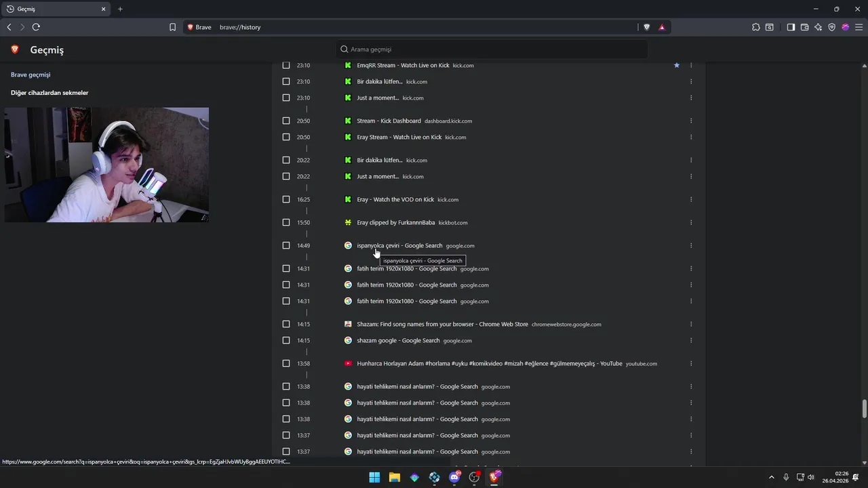Click the bookmark icon beside address bar

coord(172,27)
